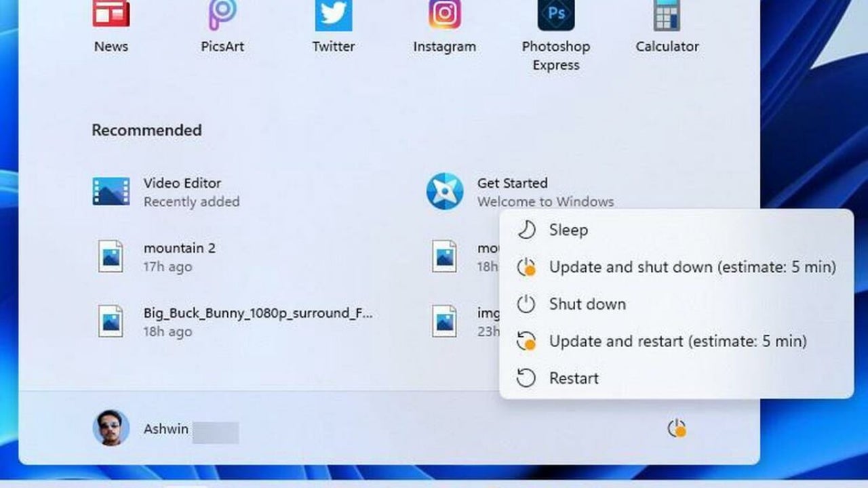Click the Sleep moon icon

coord(526,230)
